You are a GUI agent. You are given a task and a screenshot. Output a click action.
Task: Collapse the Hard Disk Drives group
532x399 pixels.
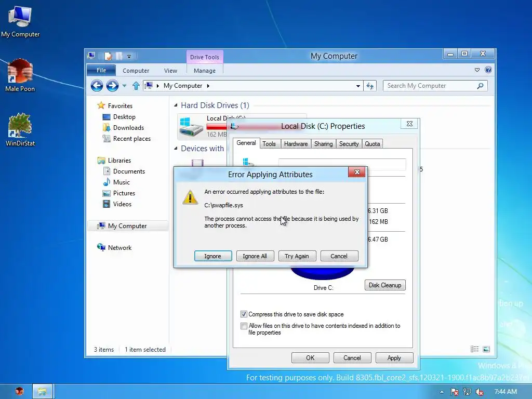pos(176,105)
